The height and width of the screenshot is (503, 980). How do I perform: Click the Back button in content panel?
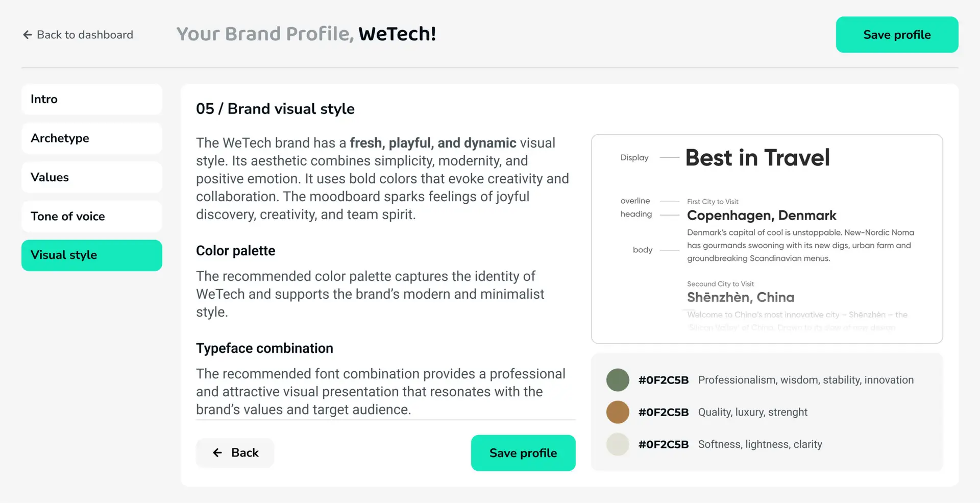pyautogui.click(x=235, y=453)
